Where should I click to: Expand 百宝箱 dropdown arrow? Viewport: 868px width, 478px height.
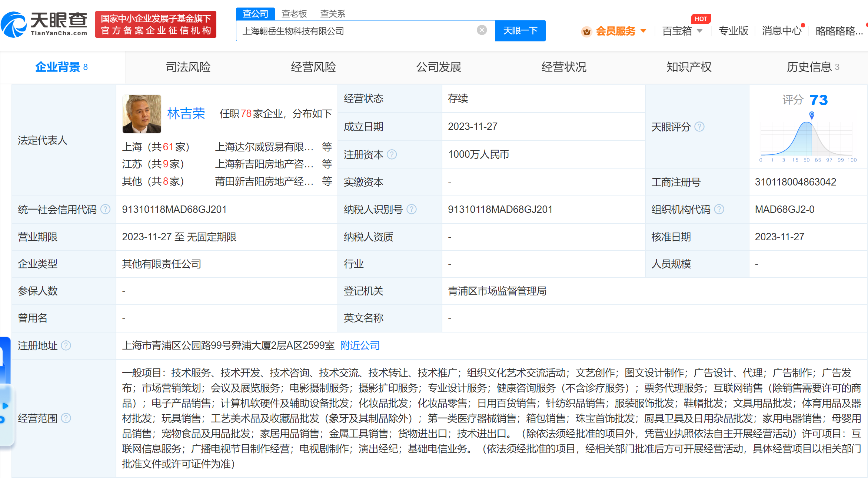coord(700,31)
